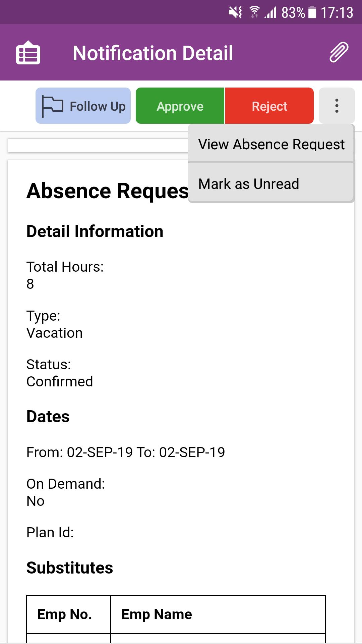362x644 pixels.
Task: Tap the clock showing 17:13
Action: coord(337,13)
